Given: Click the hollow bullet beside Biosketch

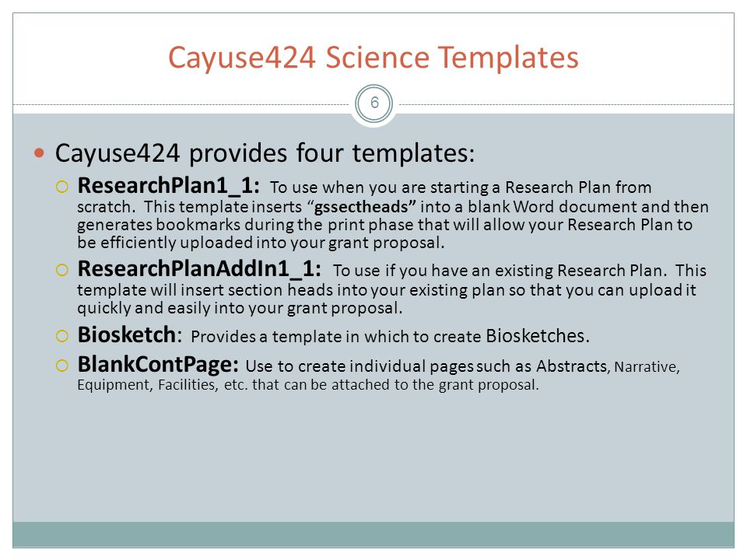Looking at the screenshot, I should [62, 336].
